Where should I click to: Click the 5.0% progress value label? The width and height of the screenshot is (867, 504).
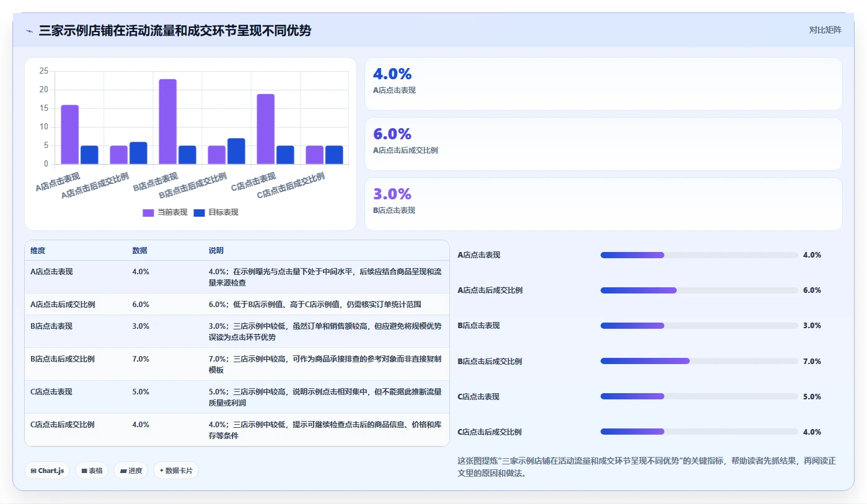[x=812, y=397]
